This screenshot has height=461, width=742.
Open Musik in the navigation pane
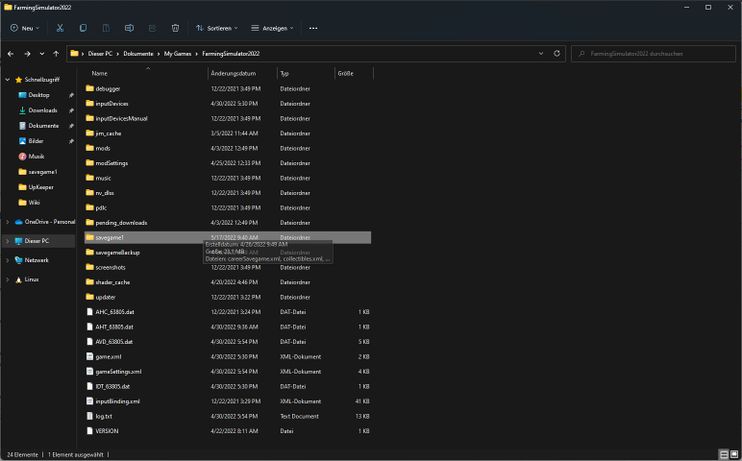36,157
